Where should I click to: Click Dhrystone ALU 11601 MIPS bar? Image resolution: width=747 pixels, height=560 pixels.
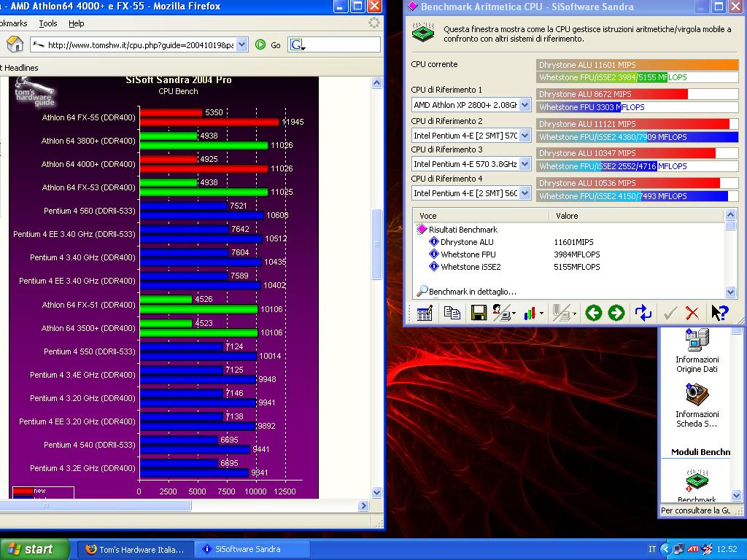tap(638, 65)
